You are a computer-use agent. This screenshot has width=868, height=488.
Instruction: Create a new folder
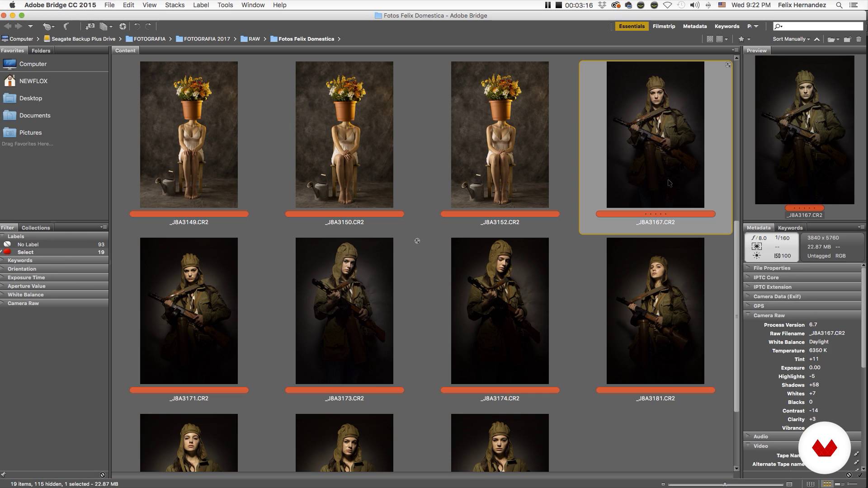(x=847, y=39)
